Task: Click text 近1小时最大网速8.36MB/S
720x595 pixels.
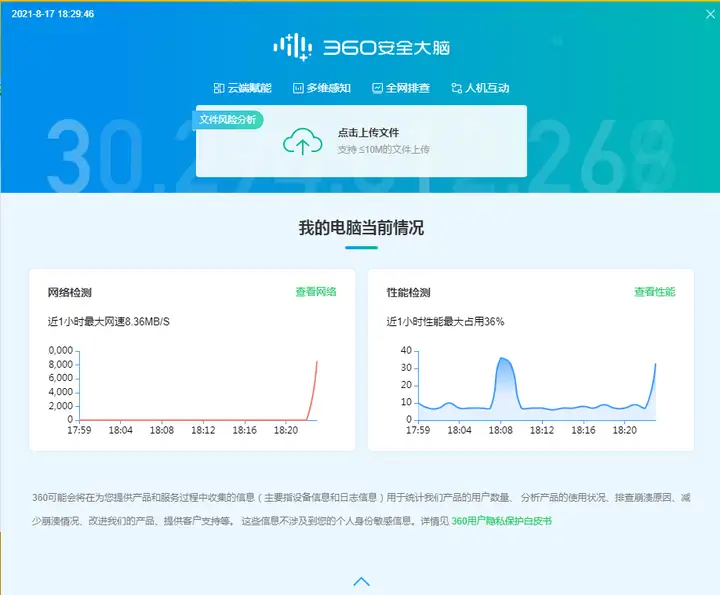Action: 109,321
